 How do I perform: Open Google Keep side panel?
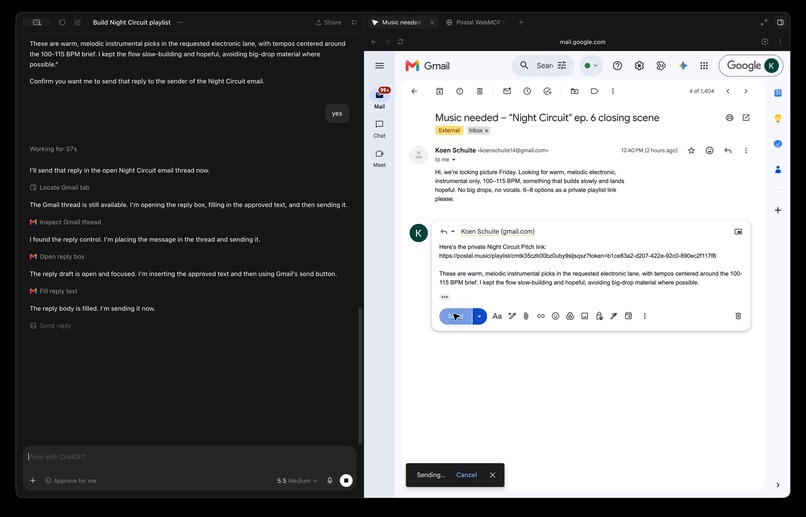778,119
